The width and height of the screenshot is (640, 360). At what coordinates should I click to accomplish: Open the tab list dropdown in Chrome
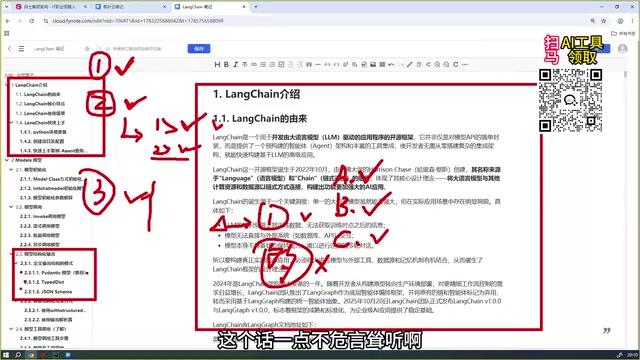point(6,7)
